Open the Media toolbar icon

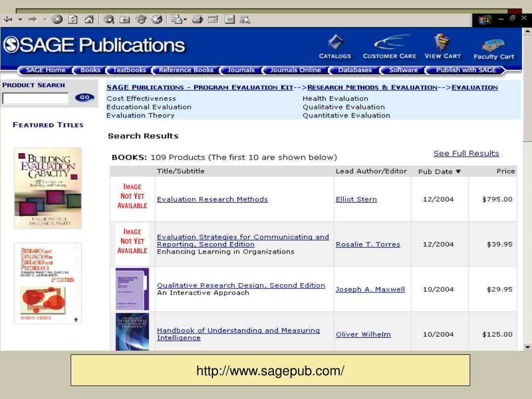[x=141, y=19]
